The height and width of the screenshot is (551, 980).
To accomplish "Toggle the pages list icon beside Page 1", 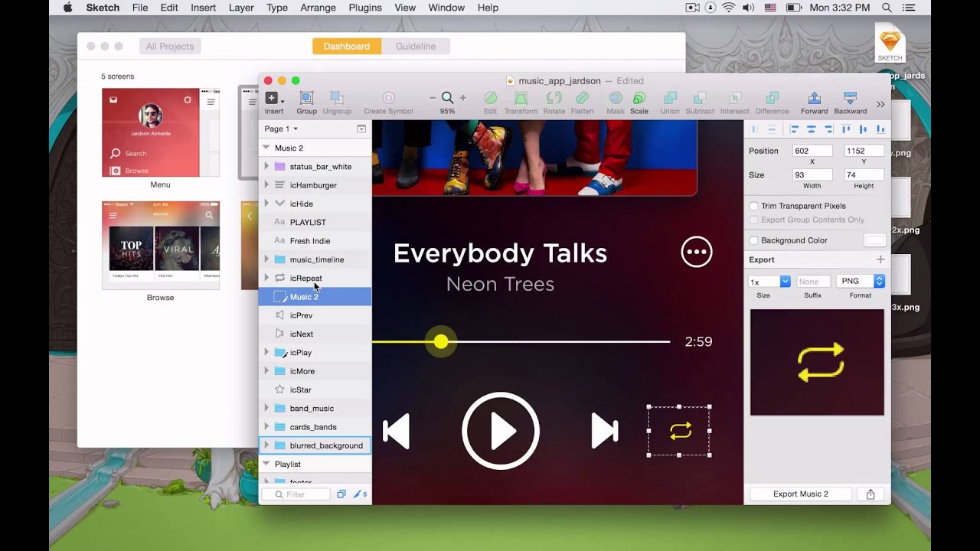I will [361, 129].
